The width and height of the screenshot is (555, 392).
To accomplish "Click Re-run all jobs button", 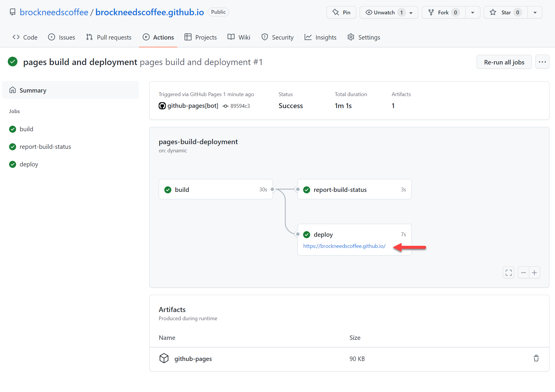I will tap(504, 62).
